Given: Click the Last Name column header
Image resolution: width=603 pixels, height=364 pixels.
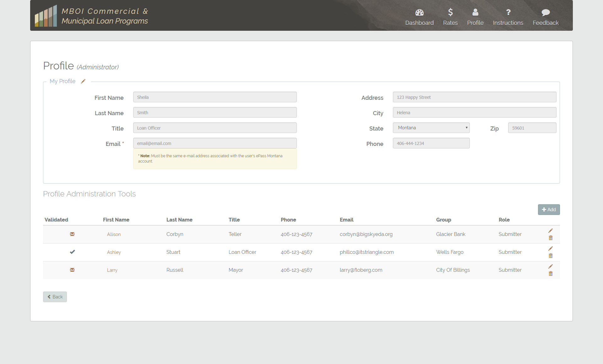Looking at the screenshot, I should click(179, 220).
